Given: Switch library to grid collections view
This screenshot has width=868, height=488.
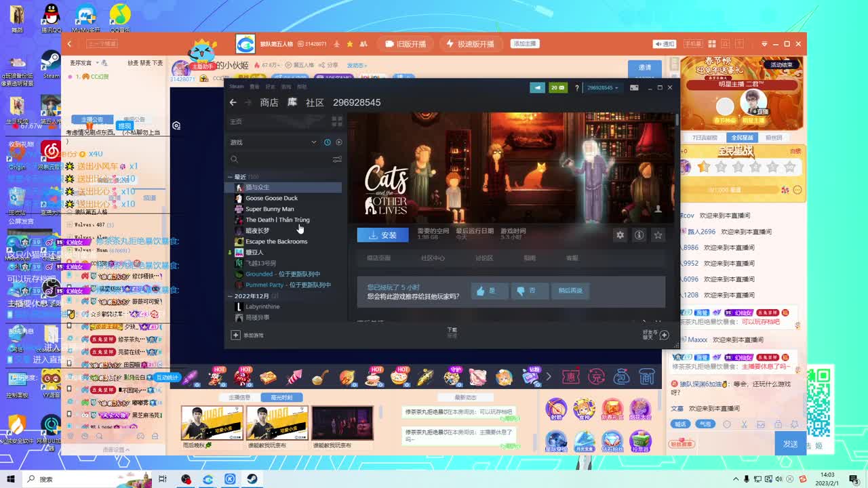Looking at the screenshot, I should (336, 121).
